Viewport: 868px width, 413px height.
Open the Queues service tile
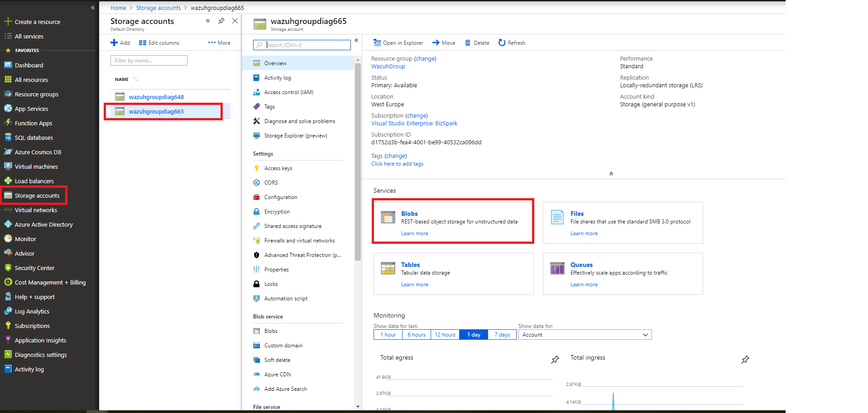(x=623, y=274)
